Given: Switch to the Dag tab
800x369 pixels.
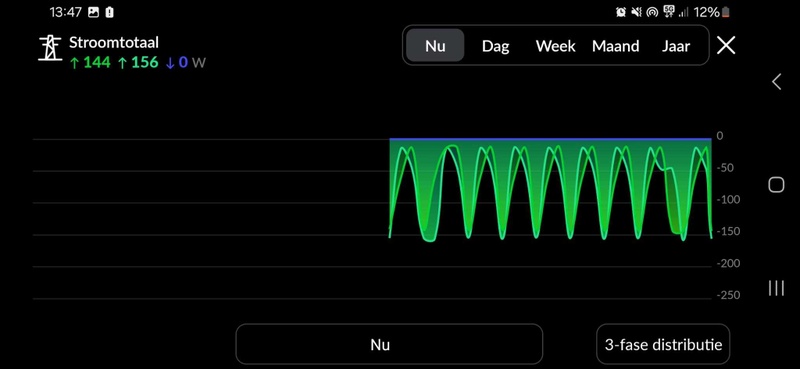Looking at the screenshot, I should (495, 45).
